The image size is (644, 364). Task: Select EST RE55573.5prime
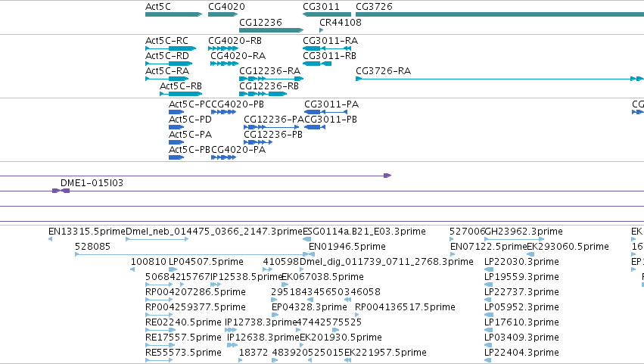(x=160, y=361)
